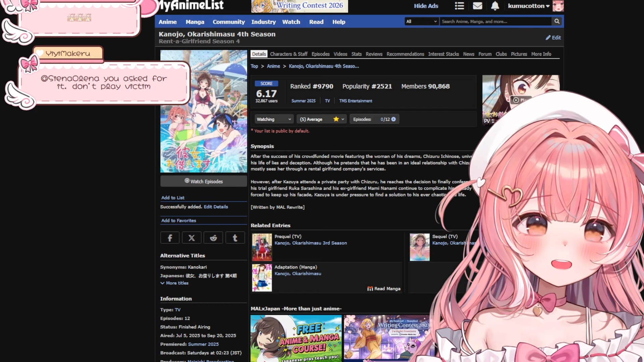The height and width of the screenshot is (362, 644).
Task: Open the notifications bell icon
Action: [x=495, y=6]
